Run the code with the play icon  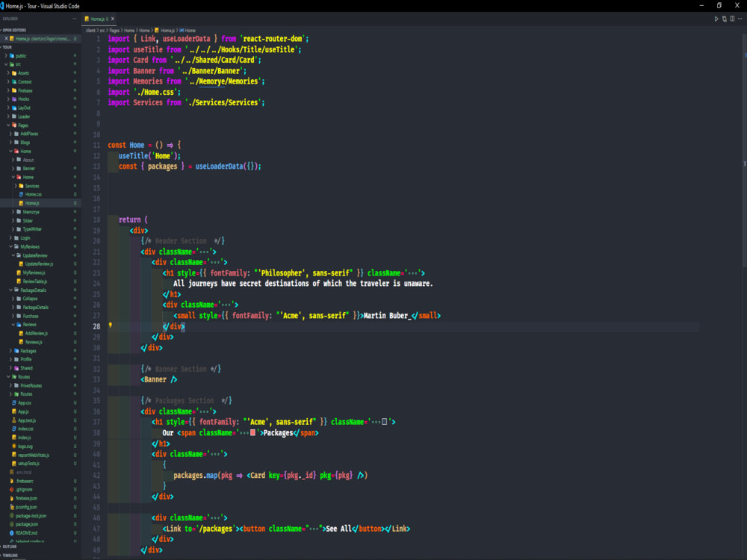coord(716,19)
